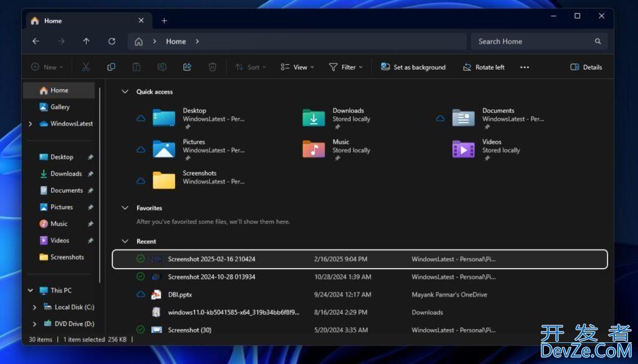This screenshot has width=638, height=364.
Task: Open Documents in the sidebar
Action: (x=66, y=190)
